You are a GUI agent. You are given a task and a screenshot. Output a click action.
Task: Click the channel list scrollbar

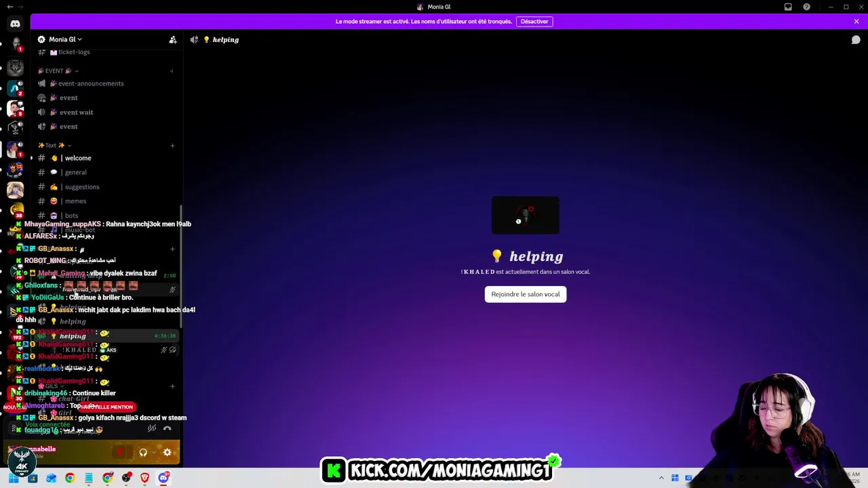180,268
